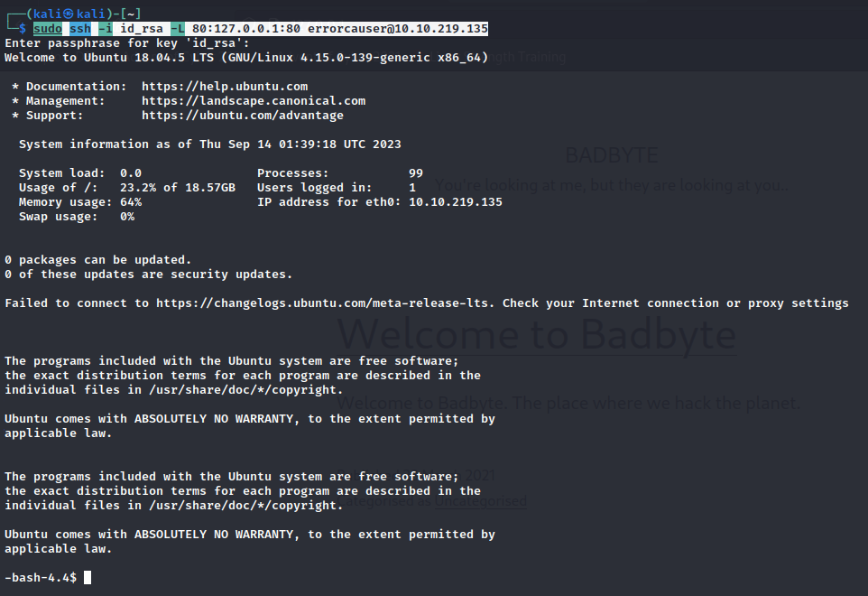
Task: Click the -L port forwarding flag
Action: pyautogui.click(x=178, y=29)
